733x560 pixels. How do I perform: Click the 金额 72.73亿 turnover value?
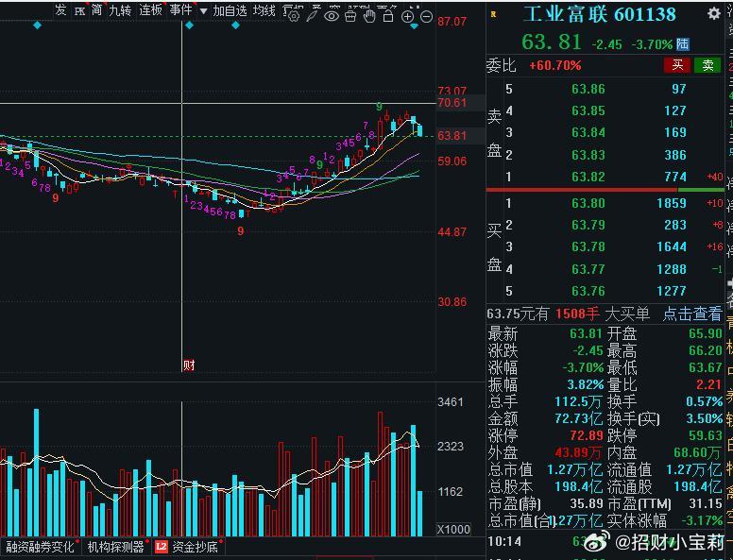click(579, 419)
